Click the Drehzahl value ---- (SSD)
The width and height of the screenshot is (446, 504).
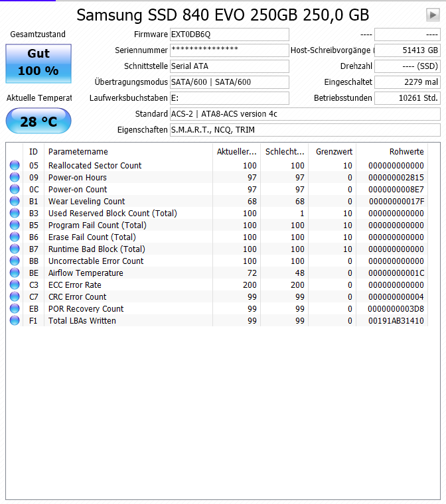(408, 66)
